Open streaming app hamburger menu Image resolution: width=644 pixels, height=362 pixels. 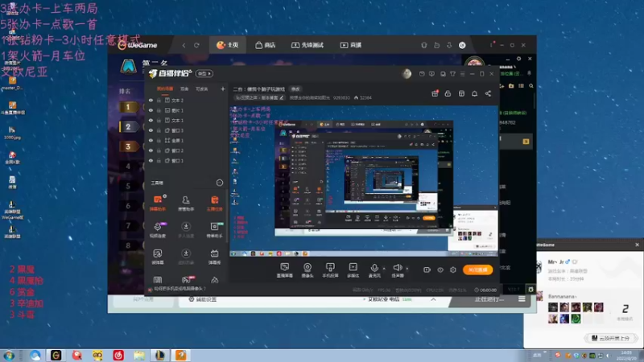pyautogui.click(x=462, y=74)
